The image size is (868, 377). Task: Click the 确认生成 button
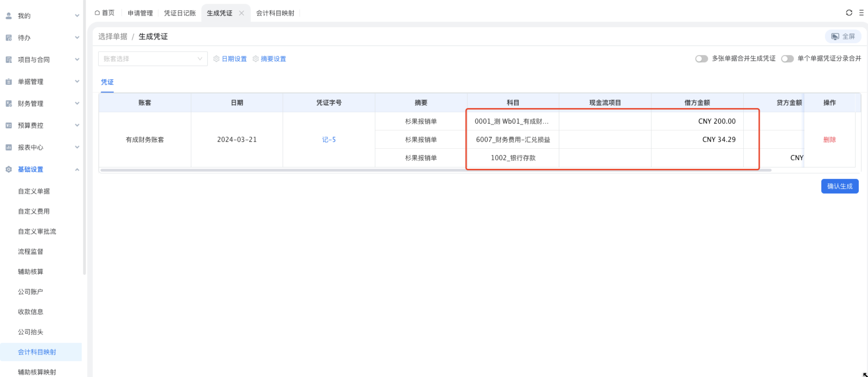(x=839, y=186)
